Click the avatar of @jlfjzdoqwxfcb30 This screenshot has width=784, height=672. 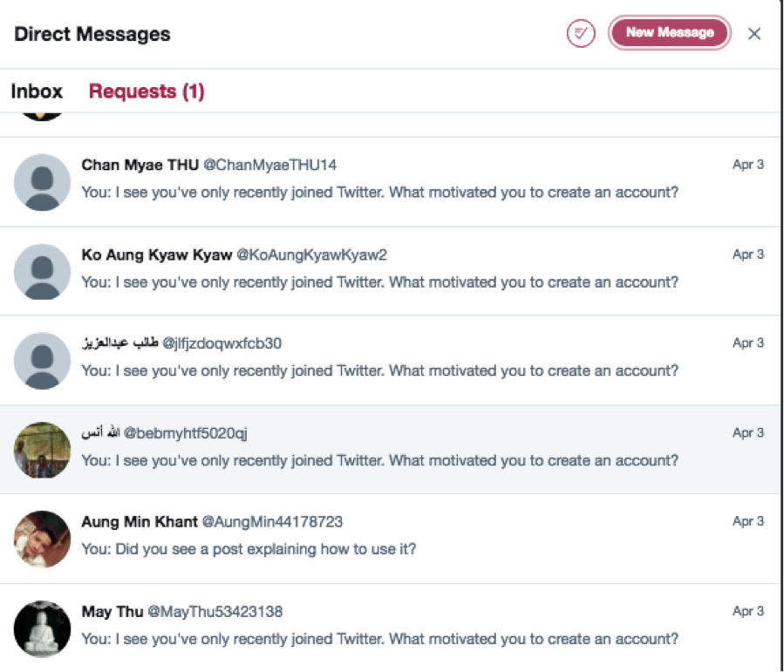tap(42, 361)
